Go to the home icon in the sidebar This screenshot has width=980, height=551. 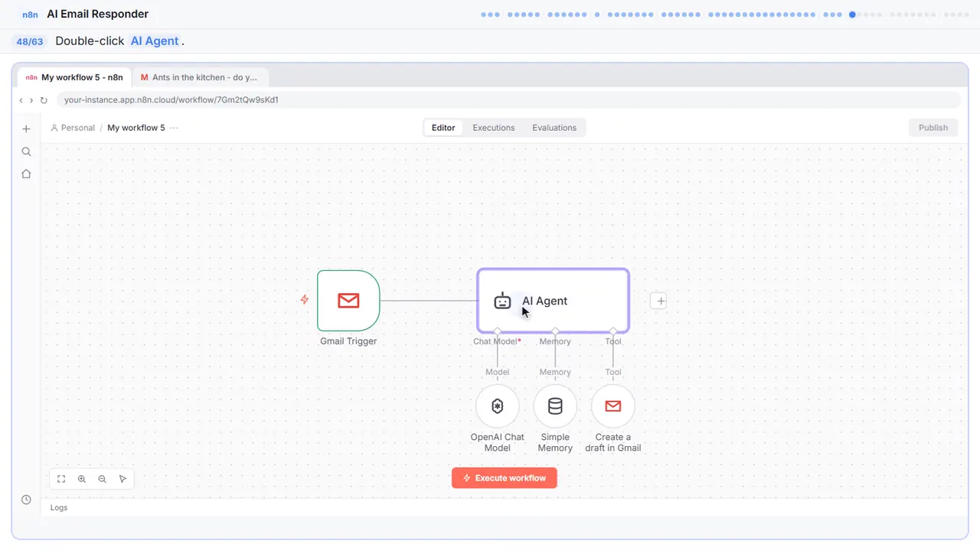(x=26, y=174)
